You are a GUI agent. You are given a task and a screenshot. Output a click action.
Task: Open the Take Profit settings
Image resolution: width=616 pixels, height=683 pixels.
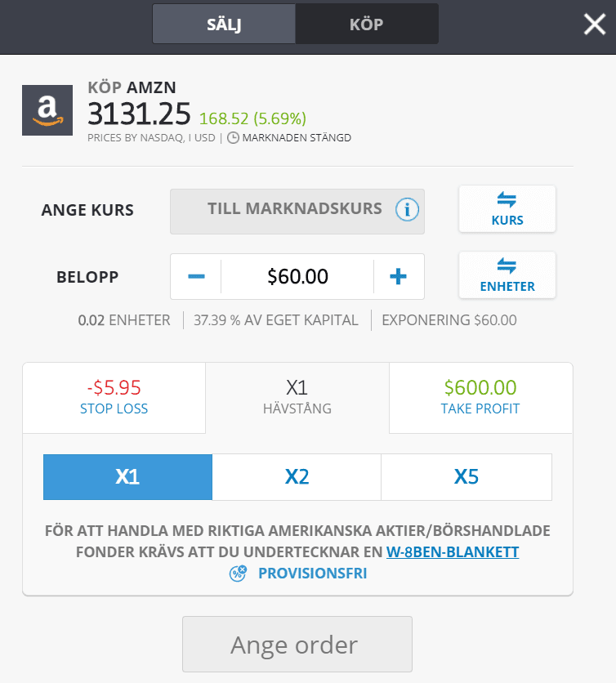[480, 398]
